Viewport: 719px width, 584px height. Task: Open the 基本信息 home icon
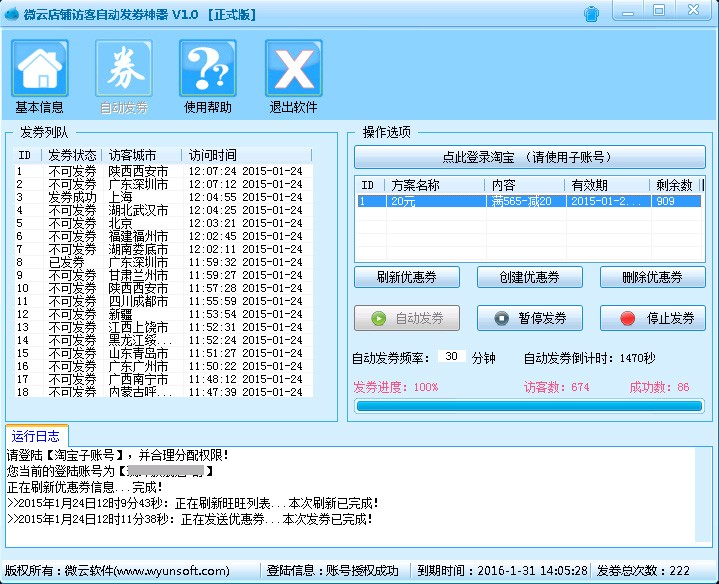coord(40,68)
